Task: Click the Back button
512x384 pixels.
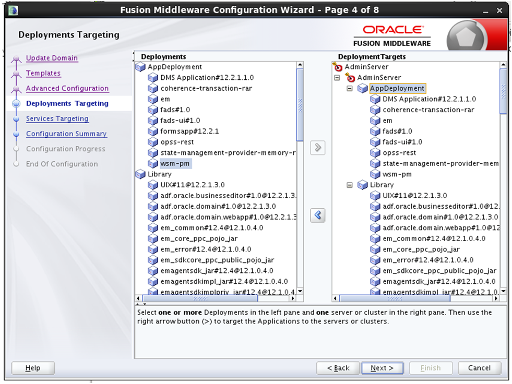Action: point(338,368)
